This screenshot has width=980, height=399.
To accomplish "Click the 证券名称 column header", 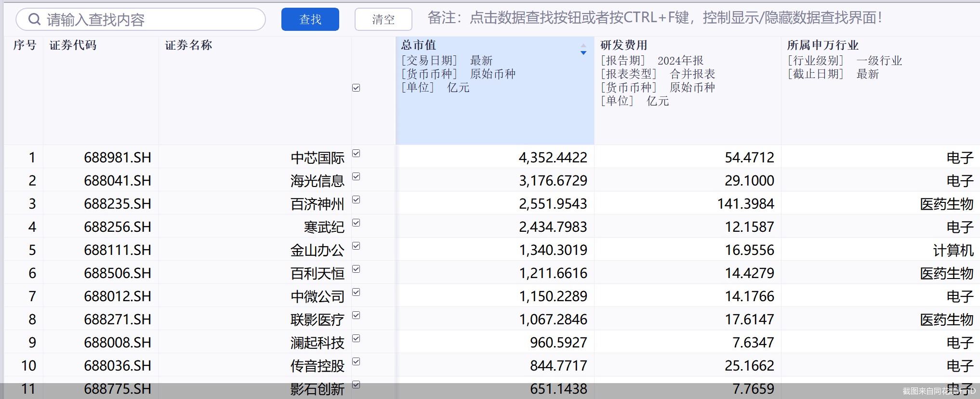I will (188, 45).
